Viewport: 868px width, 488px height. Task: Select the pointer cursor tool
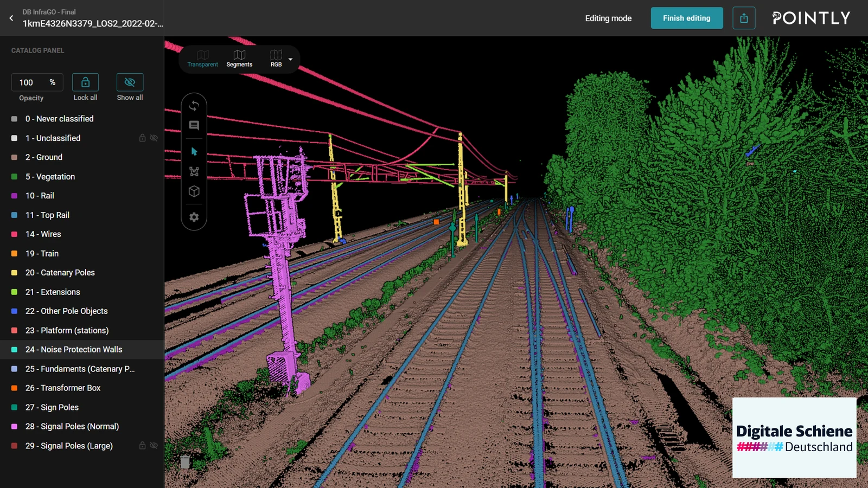194,152
